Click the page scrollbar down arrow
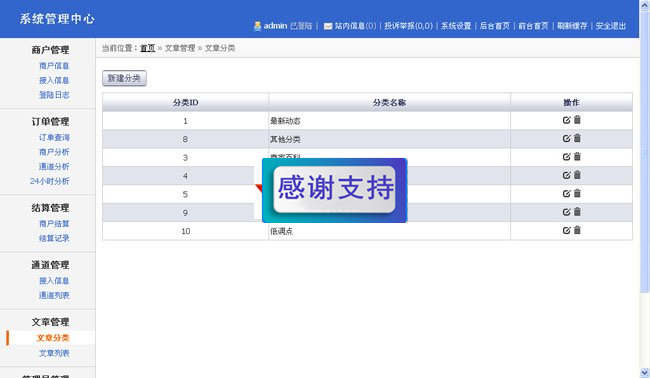The height and width of the screenshot is (378, 650). (x=645, y=373)
